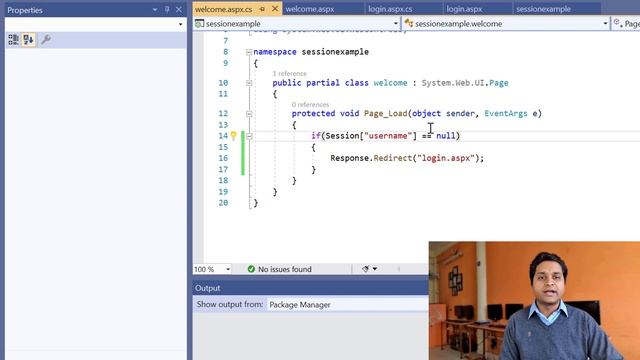Click the Alphabetical sort icon in Properties
640x360 pixels.
pyautogui.click(x=29, y=40)
